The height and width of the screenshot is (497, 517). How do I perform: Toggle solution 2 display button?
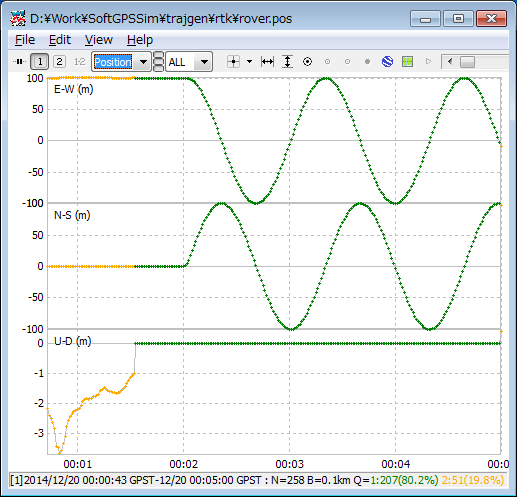coord(59,62)
